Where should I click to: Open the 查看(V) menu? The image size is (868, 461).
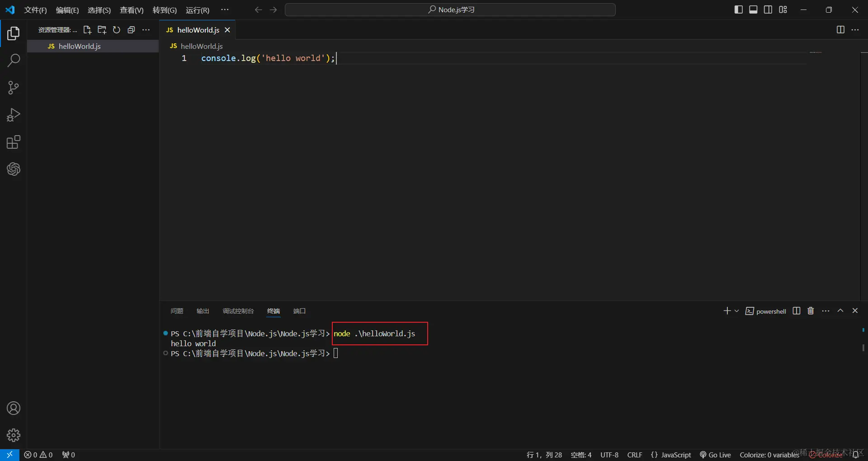pyautogui.click(x=132, y=10)
